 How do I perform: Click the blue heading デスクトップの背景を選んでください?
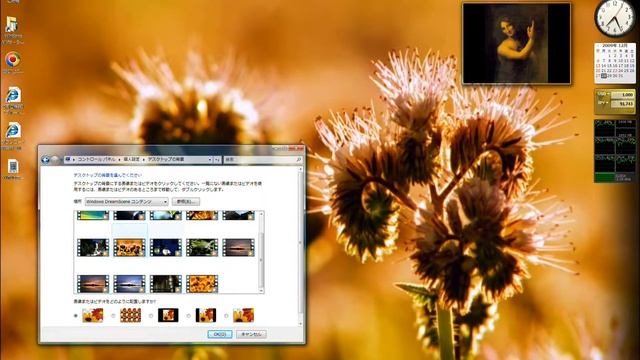pyautogui.click(x=108, y=175)
